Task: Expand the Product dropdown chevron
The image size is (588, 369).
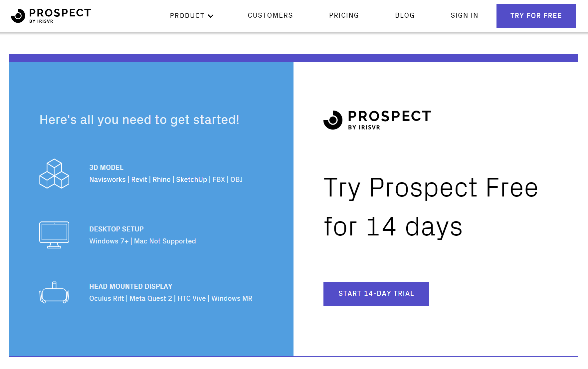Action: click(211, 16)
